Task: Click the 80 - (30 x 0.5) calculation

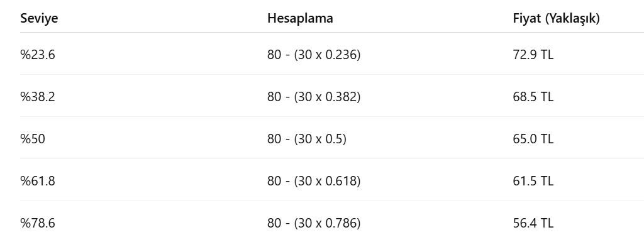Action: [307, 139]
